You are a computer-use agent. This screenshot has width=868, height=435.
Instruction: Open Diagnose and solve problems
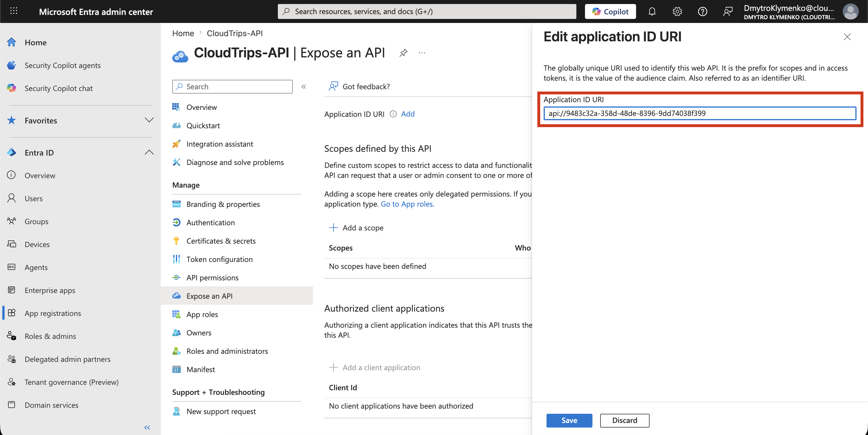pos(235,162)
